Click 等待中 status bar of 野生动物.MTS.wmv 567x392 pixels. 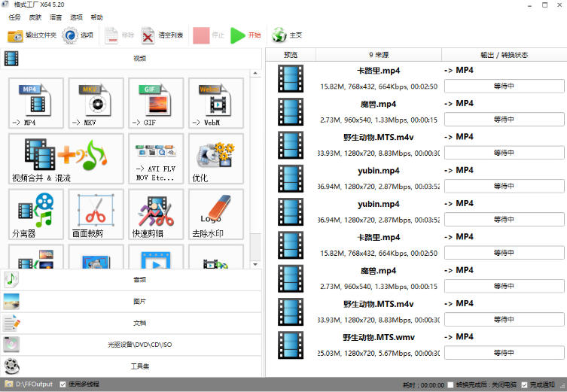pyautogui.click(x=504, y=353)
